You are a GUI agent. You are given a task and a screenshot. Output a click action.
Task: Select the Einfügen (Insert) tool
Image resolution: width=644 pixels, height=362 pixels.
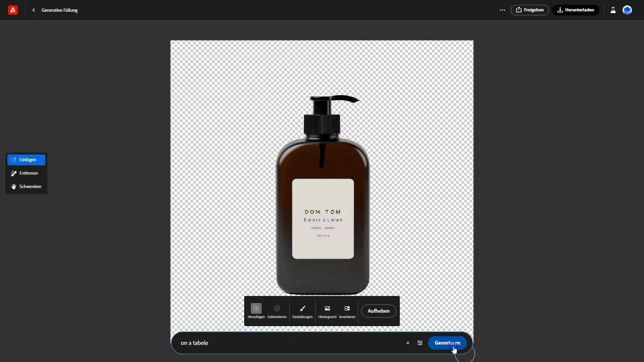pos(26,160)
